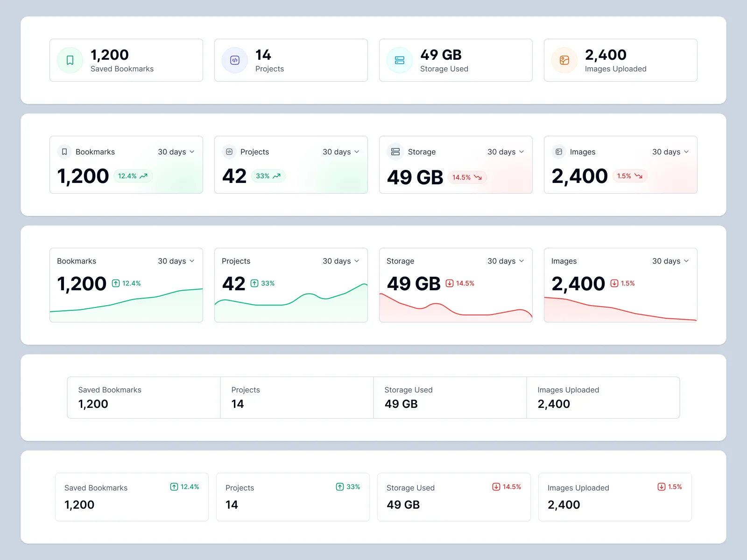Click the teal storage icon beside 49 GB
Viewport: 747px width, 560px height.
pyautogui.click(x=400, y=60)
